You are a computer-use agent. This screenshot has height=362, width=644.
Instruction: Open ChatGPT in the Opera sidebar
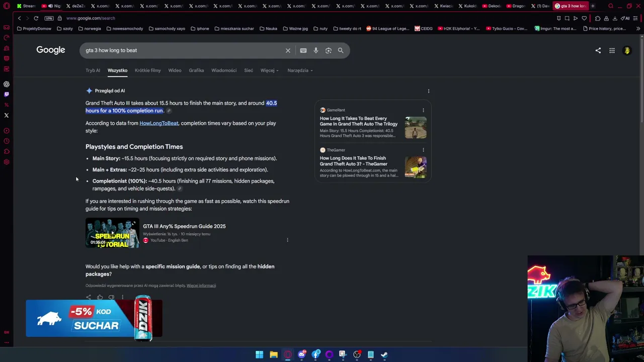pos(7,84)
